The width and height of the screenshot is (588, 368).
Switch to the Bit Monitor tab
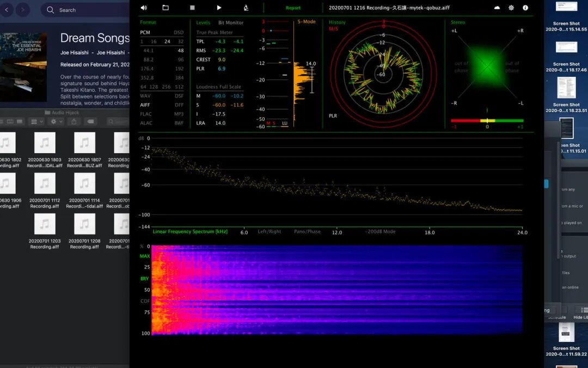[231, 23]
